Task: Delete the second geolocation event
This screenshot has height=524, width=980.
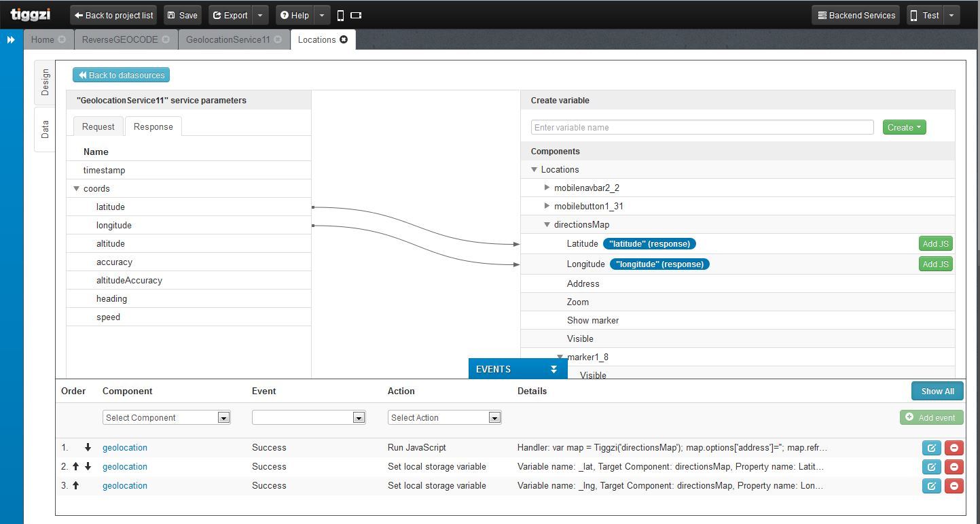Action: [954, 467]
